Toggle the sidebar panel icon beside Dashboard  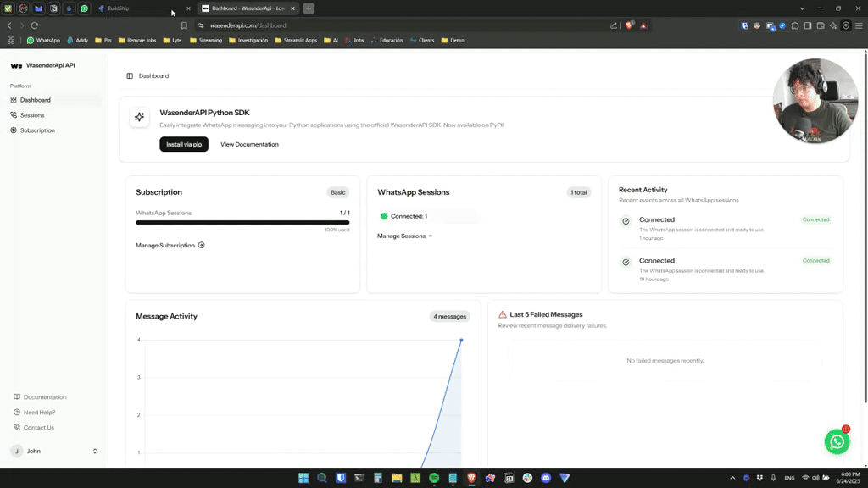[130, 75]
